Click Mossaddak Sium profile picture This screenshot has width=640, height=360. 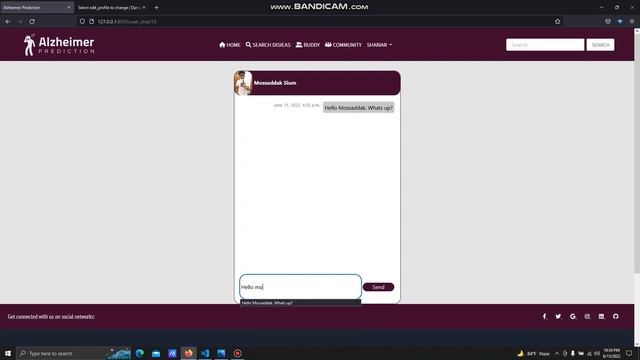coord(243,83)
